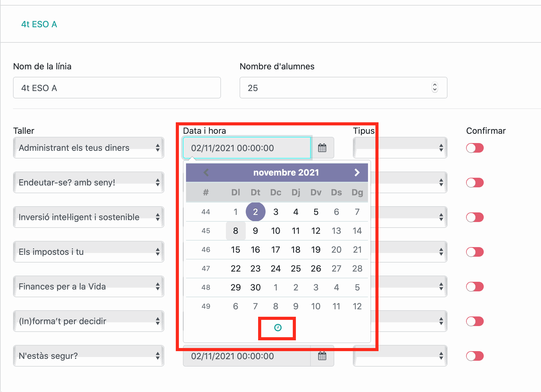541x392 pixels.
Task: Click the Dl weekday header
Action: coord(236,192)
